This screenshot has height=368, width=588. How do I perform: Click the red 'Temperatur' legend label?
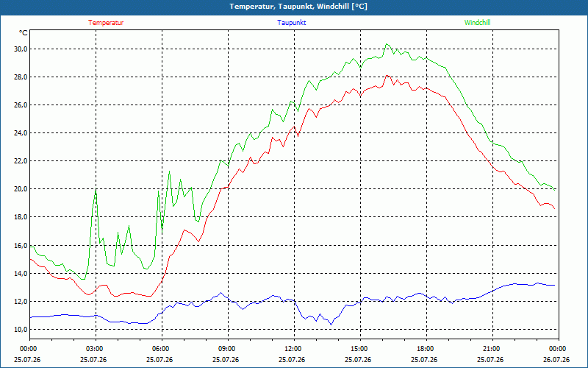[x=106, y=23]
